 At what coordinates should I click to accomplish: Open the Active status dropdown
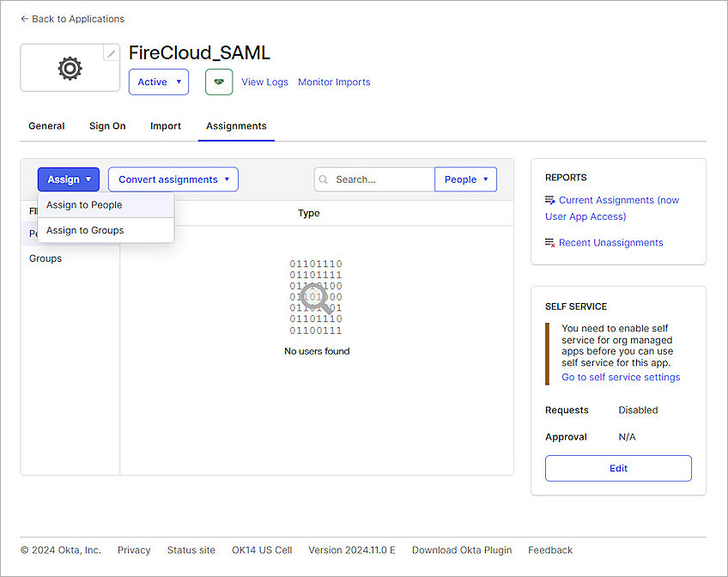(x=158, y=82)
